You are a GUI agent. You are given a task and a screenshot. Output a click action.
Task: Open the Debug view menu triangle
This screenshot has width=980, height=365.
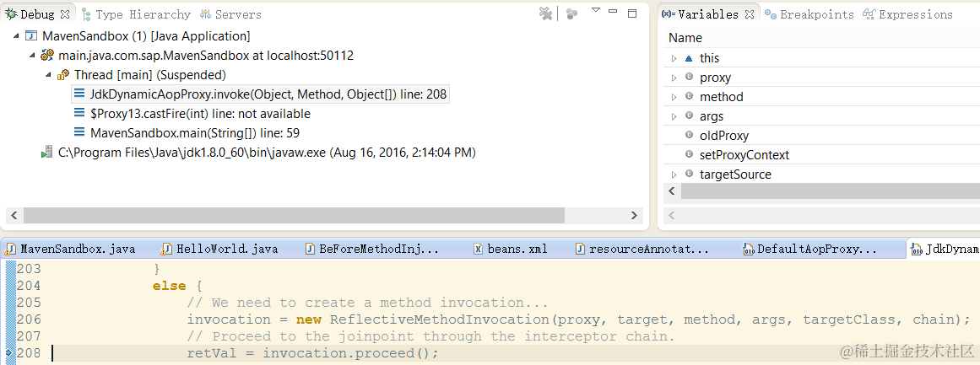pos(595,10)
